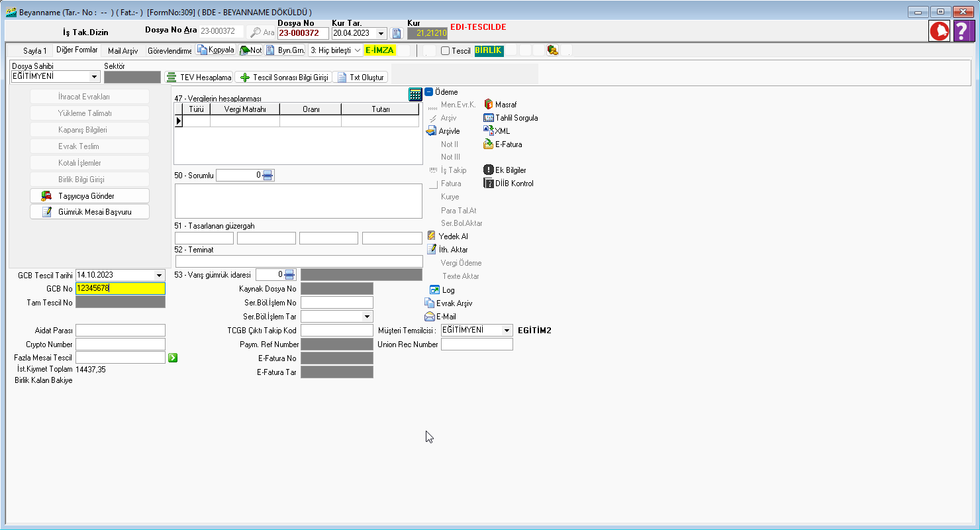Open the Ek Bilgiler icon
The image size is (980, 530).
[489, 170]
